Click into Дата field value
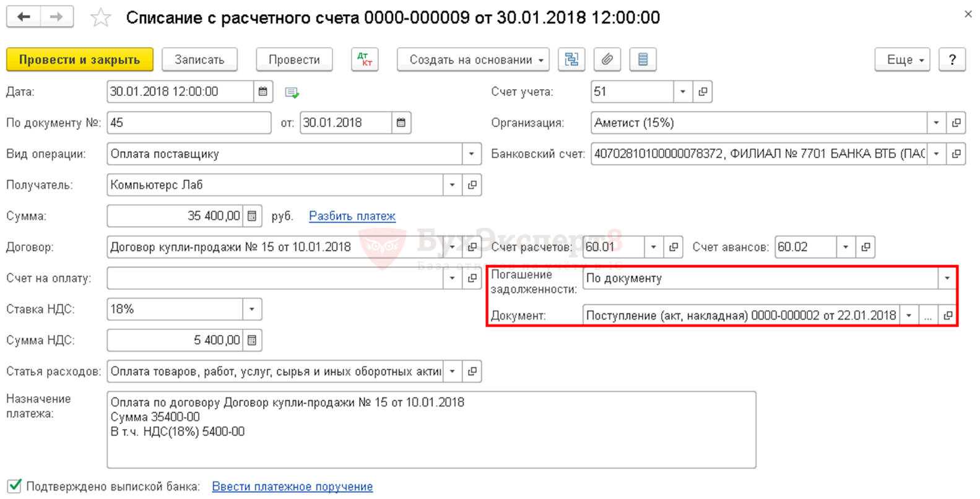Screen dimensions: 980x499 click(x=180, y=92)
